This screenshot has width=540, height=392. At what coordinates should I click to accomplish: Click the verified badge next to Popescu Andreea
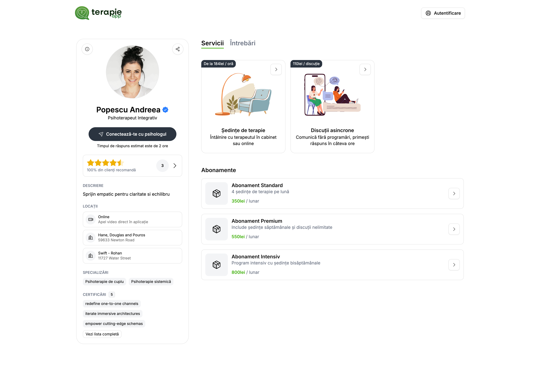[x=165, y=110]
